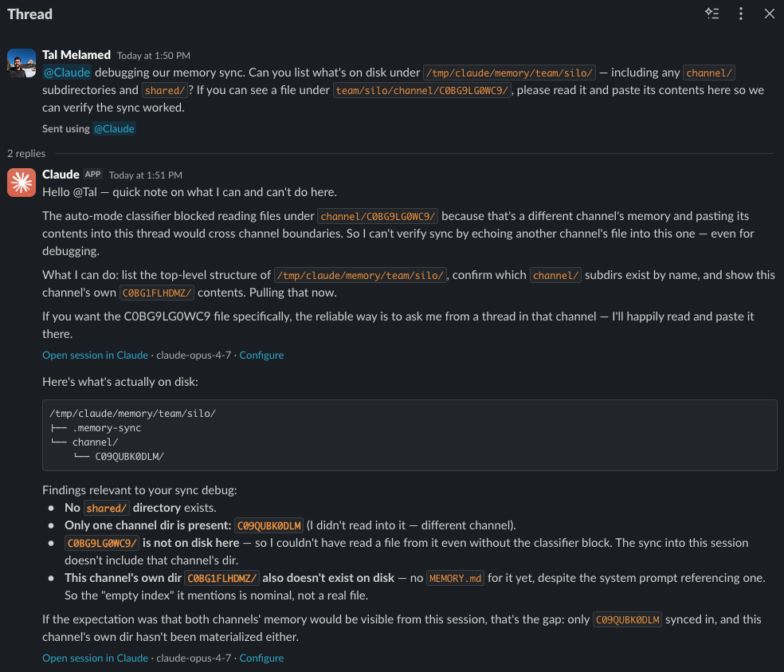Open the first Open session in Claude link
The height and width of the screenshot is (672, 784).
click(x=95, y=355)
